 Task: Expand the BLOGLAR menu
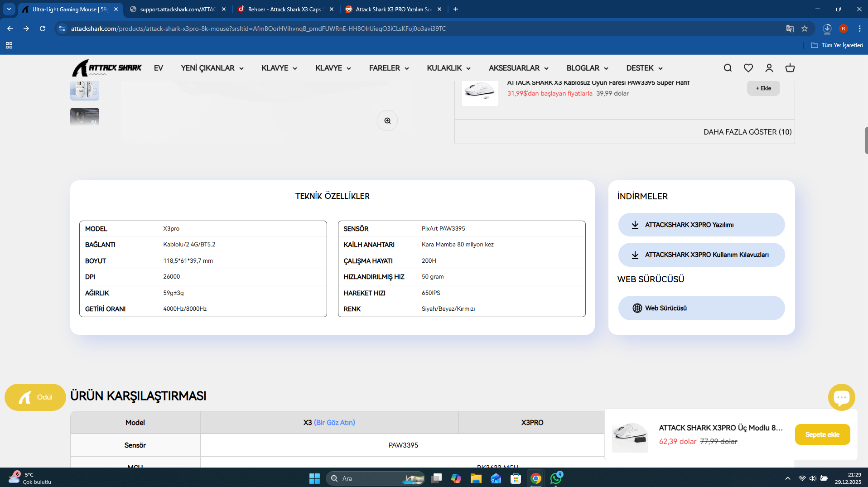point(587,68)
